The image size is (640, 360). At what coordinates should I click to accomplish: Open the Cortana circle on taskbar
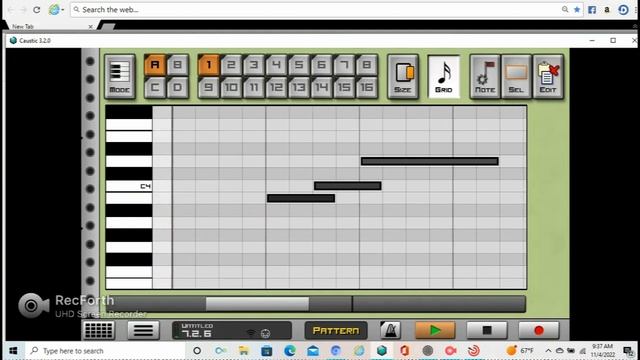197,351
